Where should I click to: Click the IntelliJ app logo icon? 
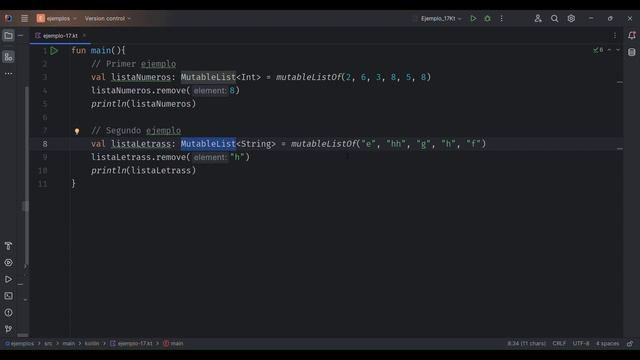click(x=8, y=18)
